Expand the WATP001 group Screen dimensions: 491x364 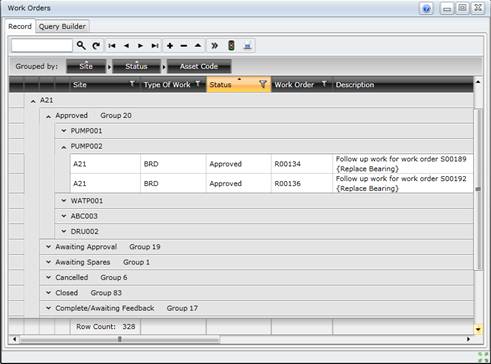[x=64, y=201]
